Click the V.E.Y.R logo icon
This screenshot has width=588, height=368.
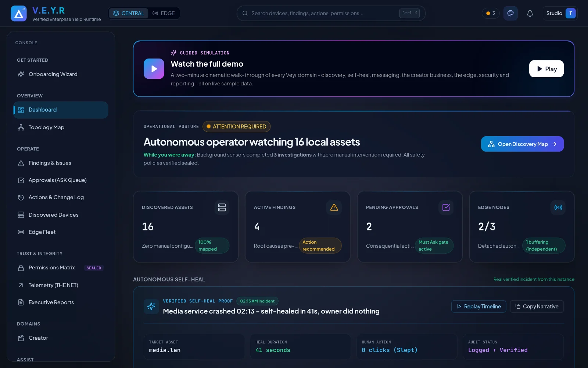pyautogui.click(x=19, y=14)
